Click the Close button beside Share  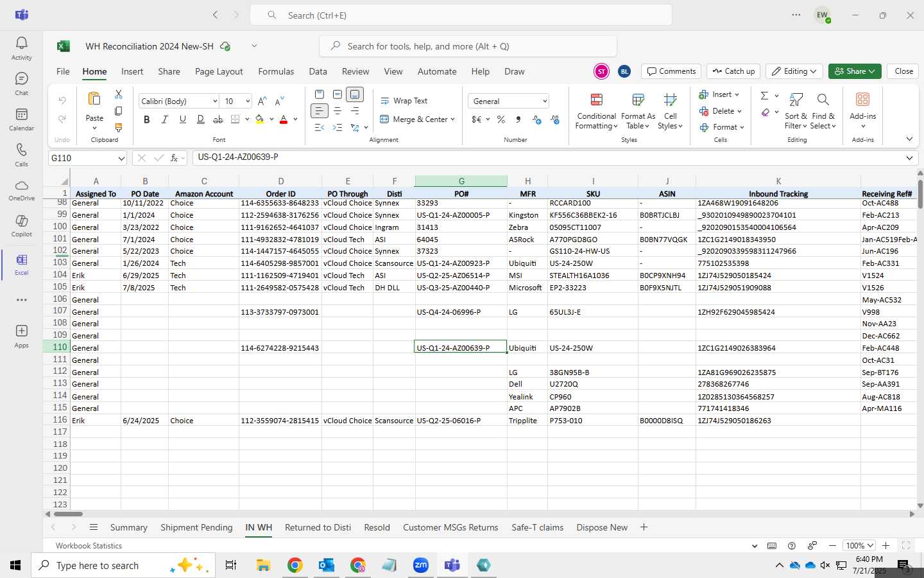tap(903, 71)
